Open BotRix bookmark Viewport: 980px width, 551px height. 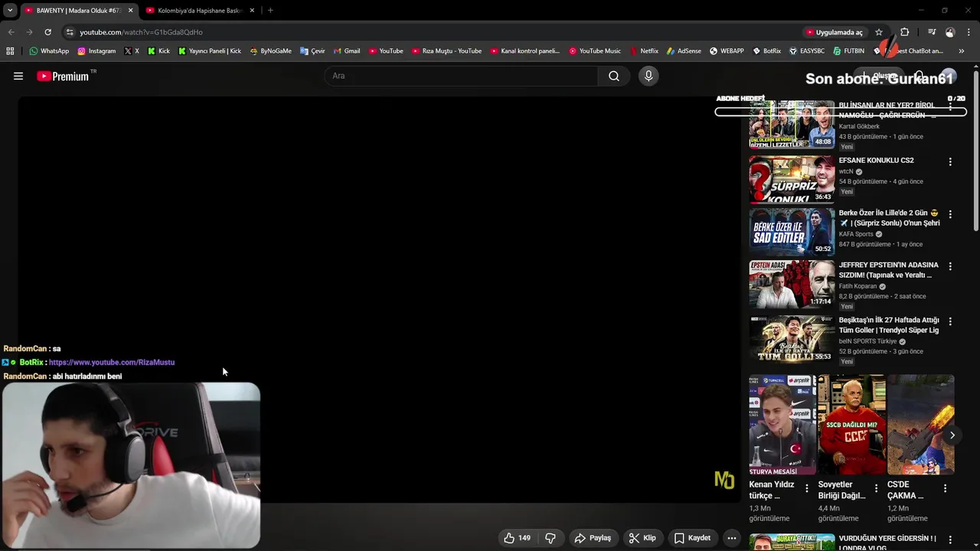click(x=766, y=51)
